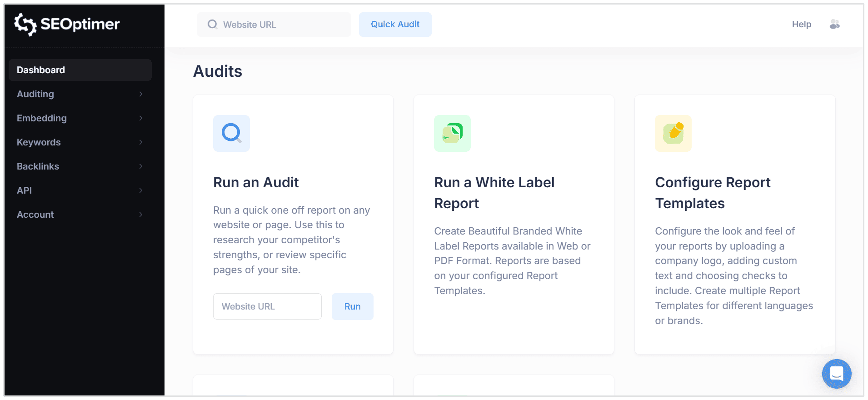Expand the API sidebar chevron
This screenshot has width=868, height=400.
[x=141, y=190]
